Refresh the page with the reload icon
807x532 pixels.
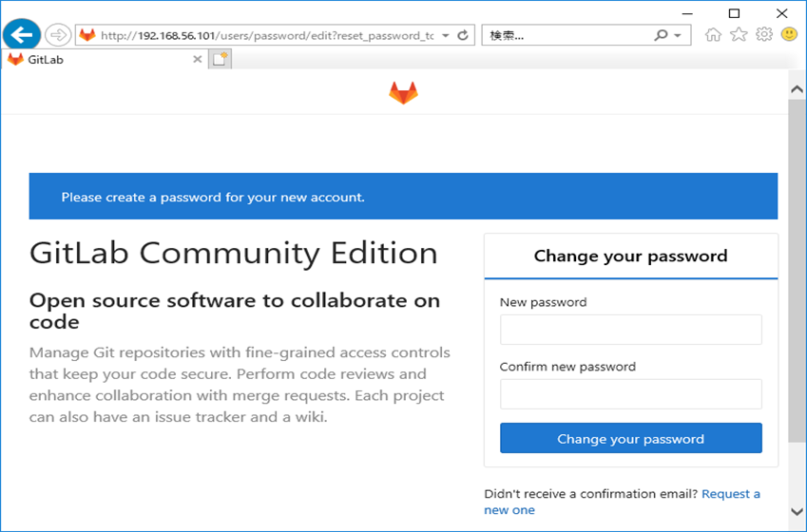pyautogui.click(x=463, y=35)
